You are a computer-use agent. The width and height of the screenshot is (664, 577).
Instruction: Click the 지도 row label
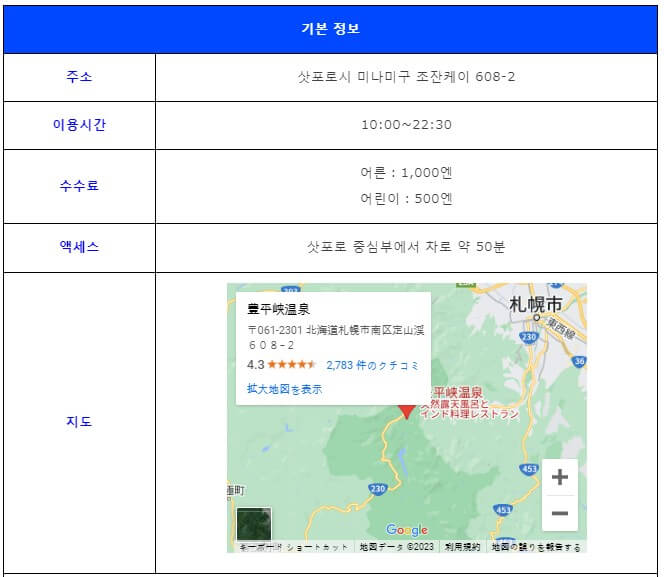tap(79, 421)
